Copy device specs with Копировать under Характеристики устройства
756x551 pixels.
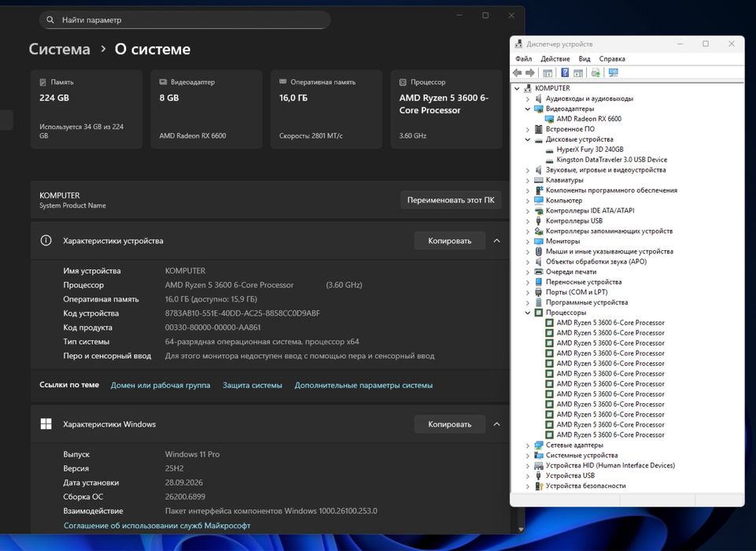450,240
